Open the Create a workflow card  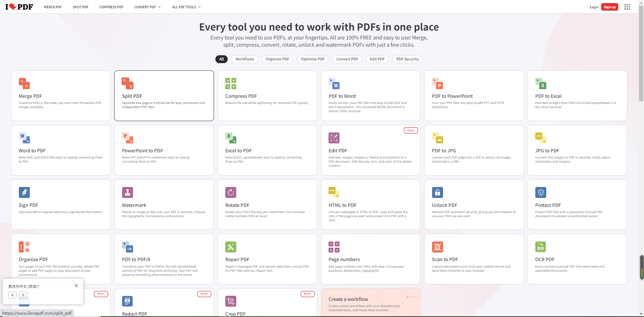click(371, 302)
